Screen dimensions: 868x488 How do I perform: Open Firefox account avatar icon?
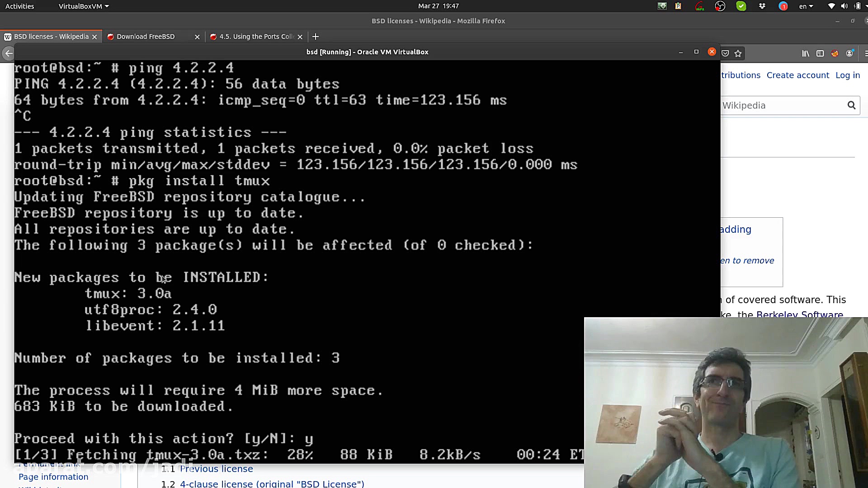(x=849, y=53)
